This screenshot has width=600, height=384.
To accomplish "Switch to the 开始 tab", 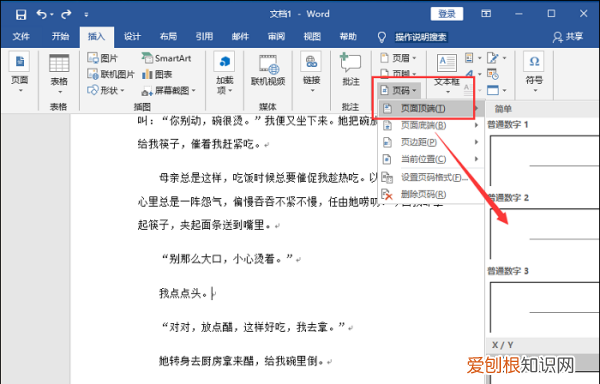I will [x=60, y=36].
